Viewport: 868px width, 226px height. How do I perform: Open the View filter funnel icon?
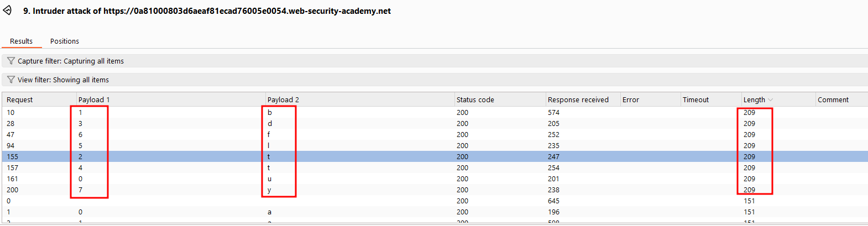pos(11,80)
